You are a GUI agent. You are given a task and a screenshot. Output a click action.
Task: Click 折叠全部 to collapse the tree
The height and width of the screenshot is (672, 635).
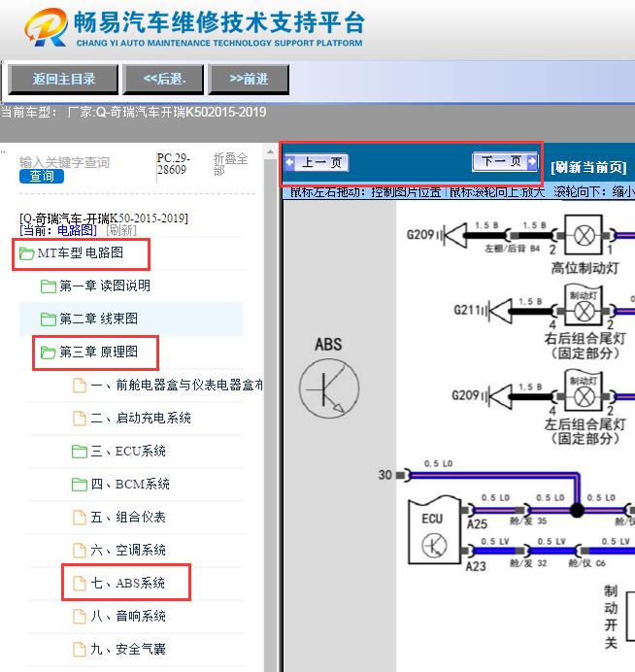pyautogui.click(x=230, y=164)
